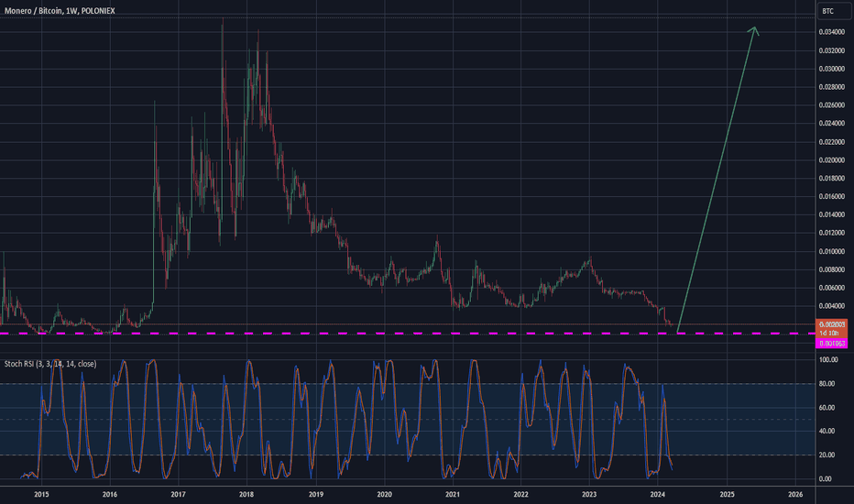This screenshot has width=854, height=504.
Task: Select the Stoch RSI indicator legend
Action: [50, 364]
